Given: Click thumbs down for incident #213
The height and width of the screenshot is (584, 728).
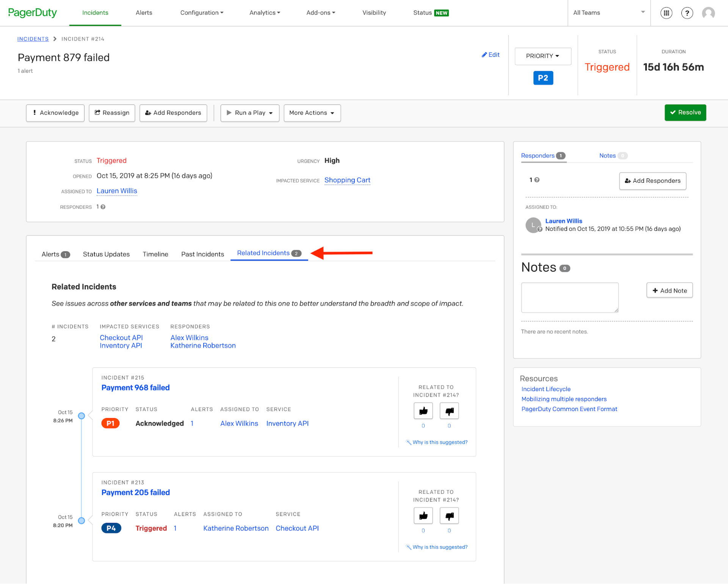Looking at the screenshot, I should (449, 516).
